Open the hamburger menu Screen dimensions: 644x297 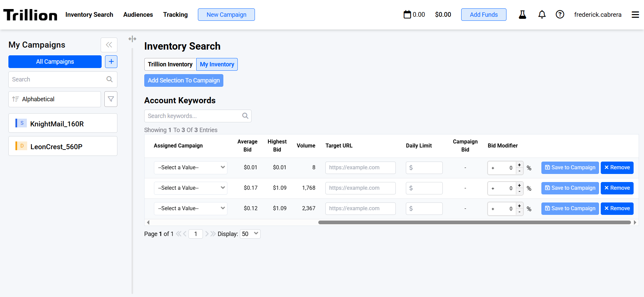[635, 14]
